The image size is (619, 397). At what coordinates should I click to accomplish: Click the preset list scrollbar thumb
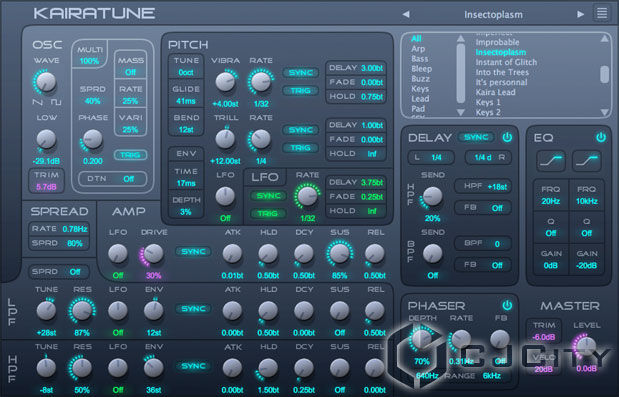[x=604, y=74]
